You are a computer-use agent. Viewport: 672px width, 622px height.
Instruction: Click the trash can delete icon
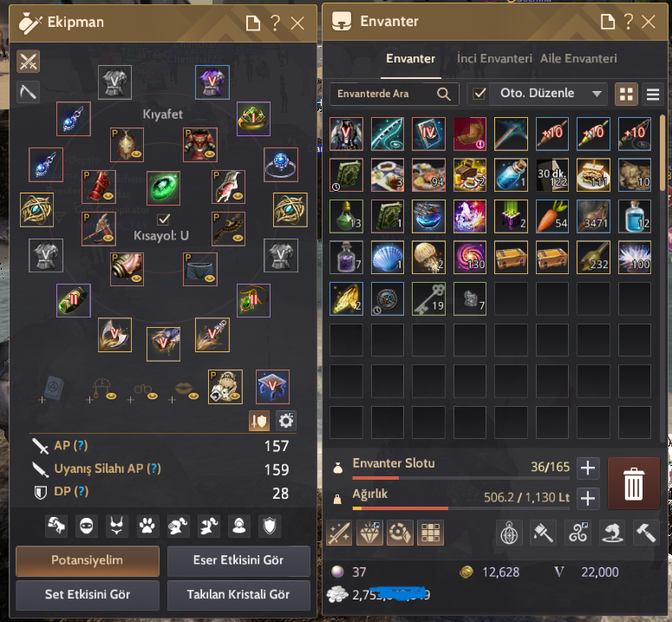pos(634,483)
